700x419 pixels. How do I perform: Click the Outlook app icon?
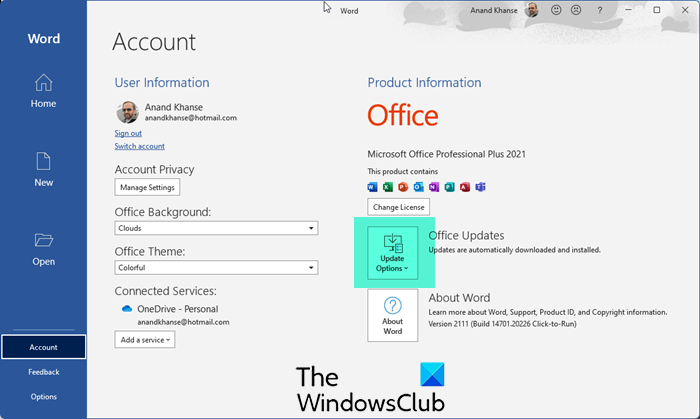click(x=418, y=187)
